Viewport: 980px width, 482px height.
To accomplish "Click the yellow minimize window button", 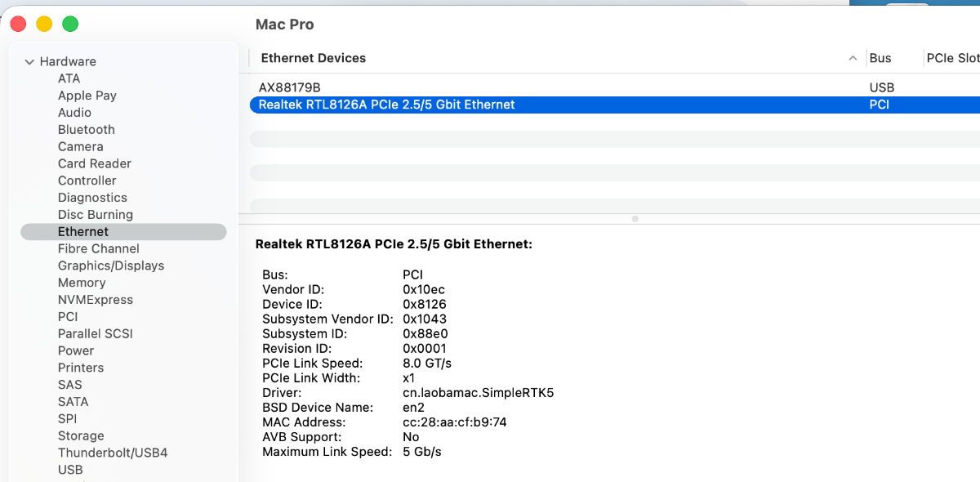I will click(44, 25).
